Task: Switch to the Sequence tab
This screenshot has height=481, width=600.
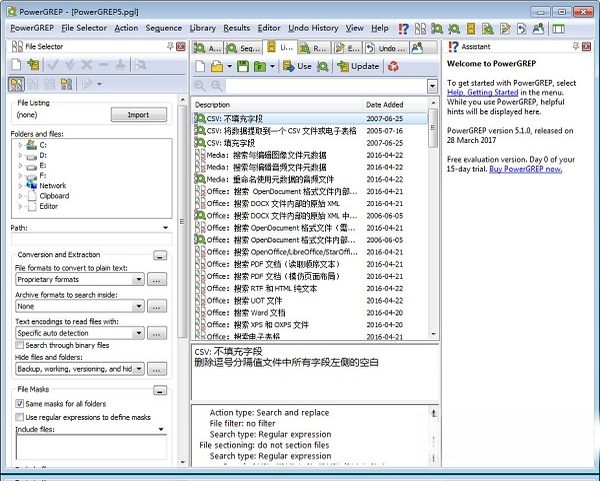Action: (244, 48)
